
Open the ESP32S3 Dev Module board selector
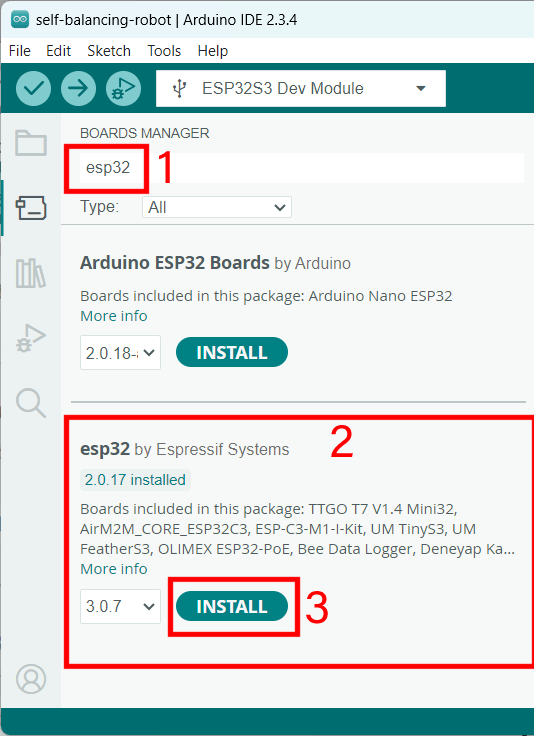(301, 88)
